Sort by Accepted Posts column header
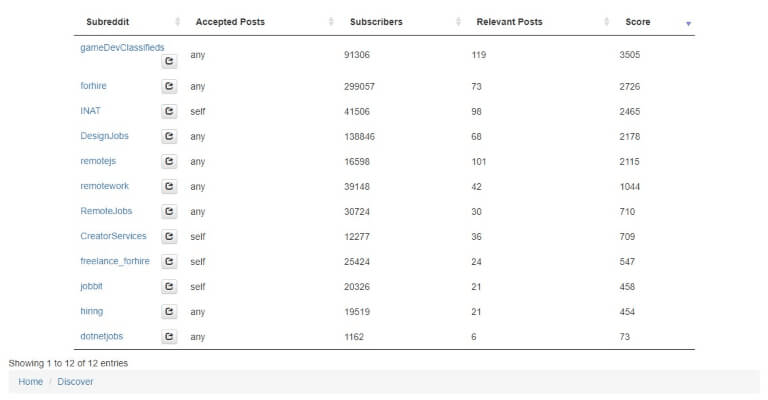768x400 pixels. pos(230,22)
